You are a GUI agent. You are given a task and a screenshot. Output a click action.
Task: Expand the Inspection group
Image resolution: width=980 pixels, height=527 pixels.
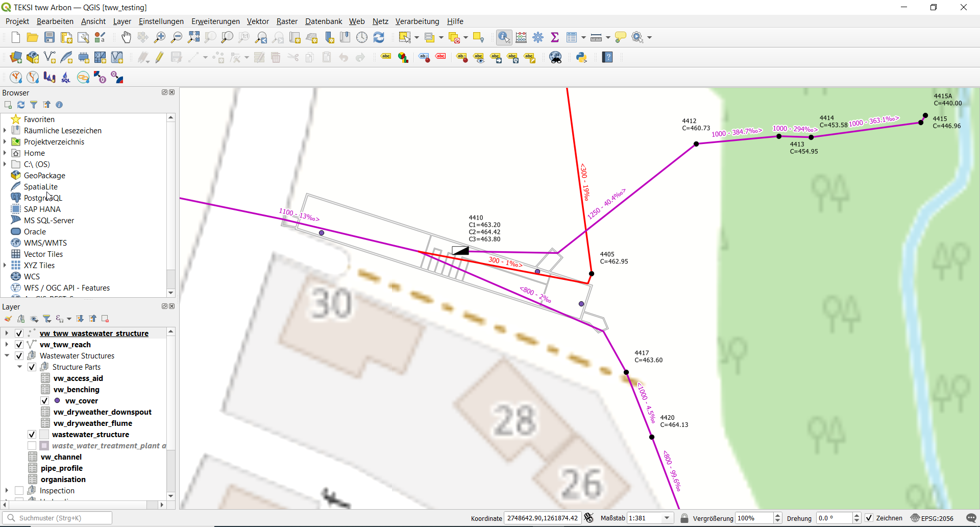pos(7,491)
